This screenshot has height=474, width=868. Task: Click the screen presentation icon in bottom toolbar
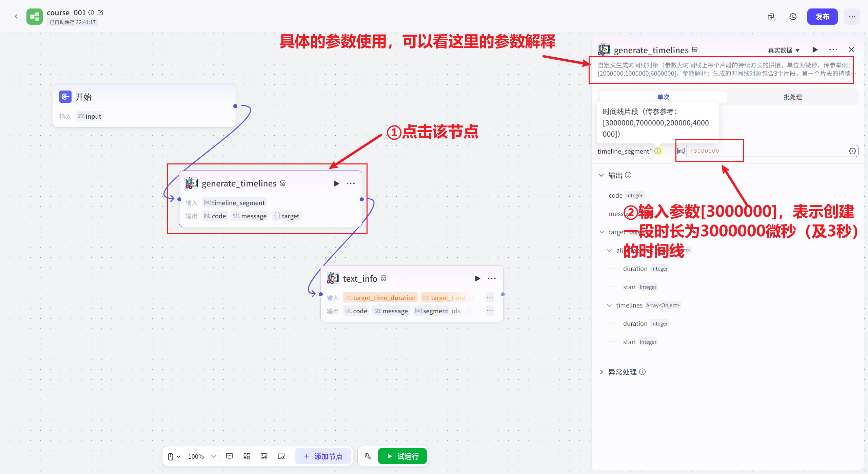[281, 456]
